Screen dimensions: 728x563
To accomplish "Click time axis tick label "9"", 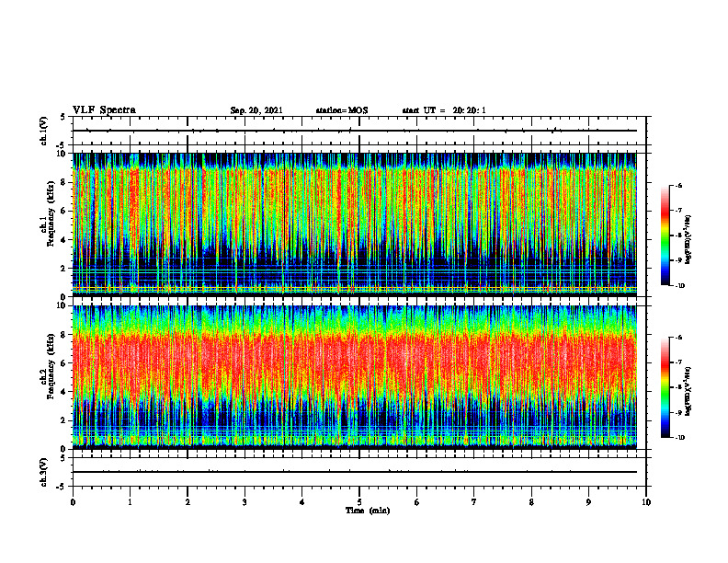I will click(x=588, y=502).
